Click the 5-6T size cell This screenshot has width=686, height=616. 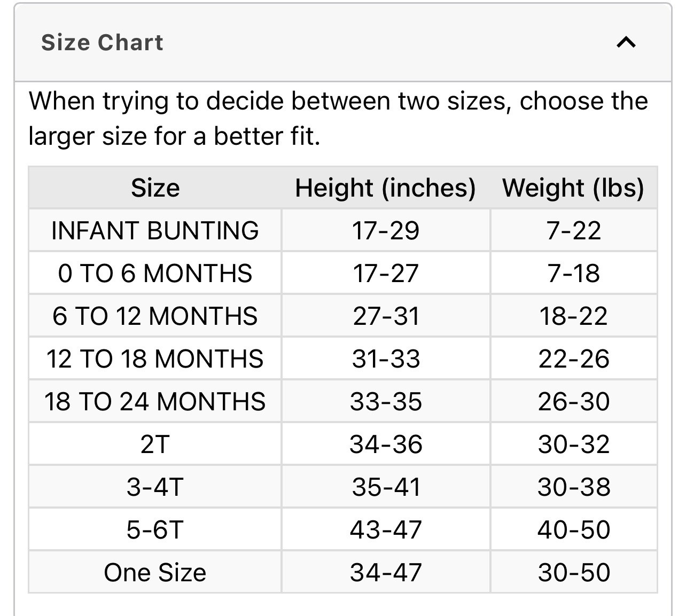[155, 530]
